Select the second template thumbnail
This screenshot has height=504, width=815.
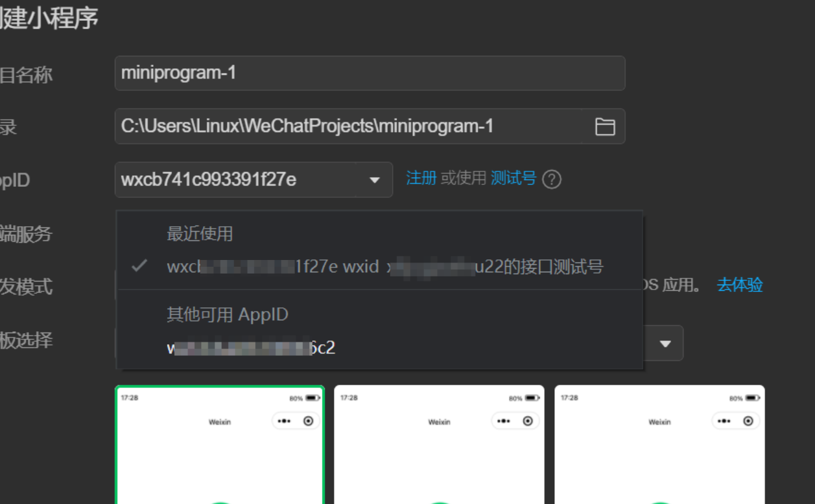pyautogui.click(x=439, y=445)
